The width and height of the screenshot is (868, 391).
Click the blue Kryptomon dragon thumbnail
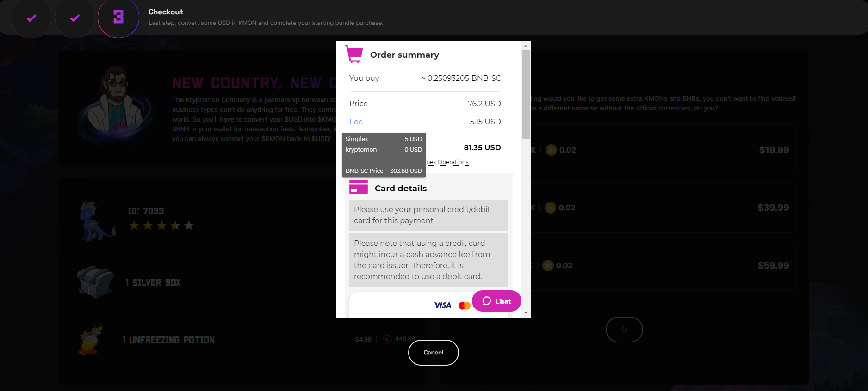coord(96,221)
